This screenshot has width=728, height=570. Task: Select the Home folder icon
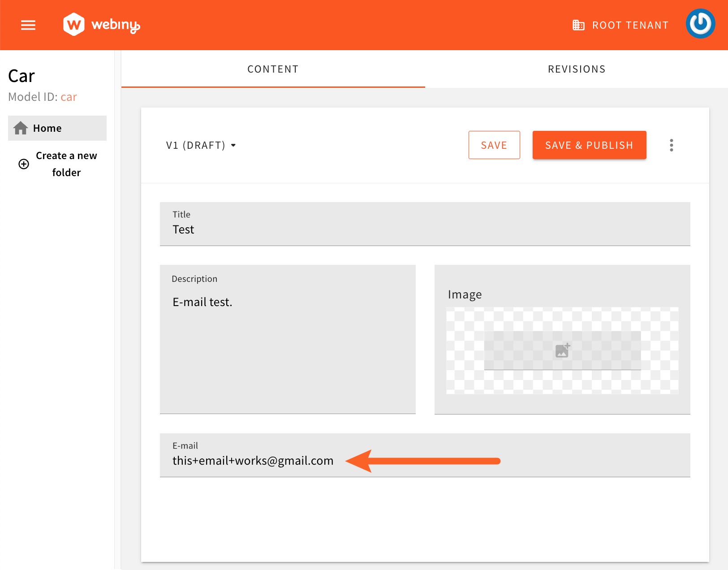pos(20,128)
